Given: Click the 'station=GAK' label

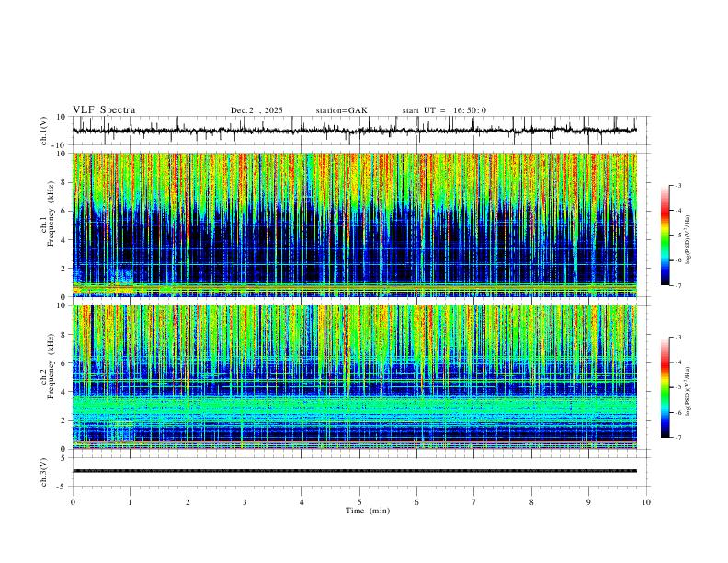Looking at the screenshot, I should [341, 110].
